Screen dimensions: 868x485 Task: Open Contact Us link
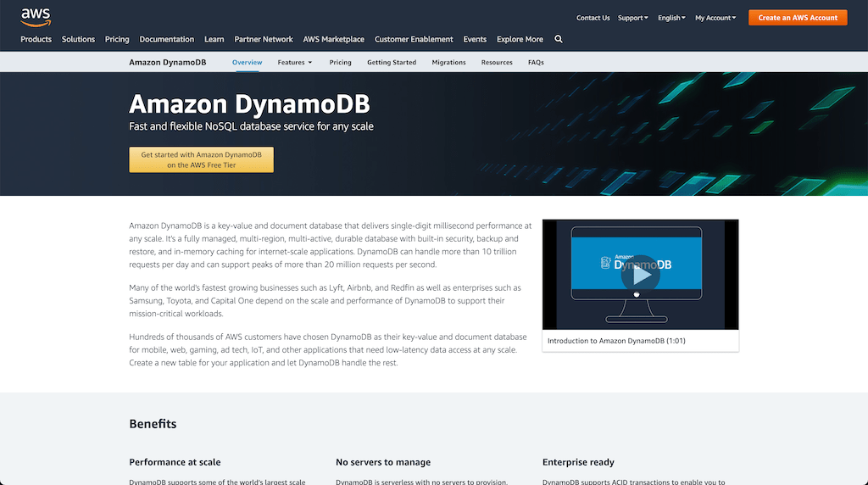(x=593, y=18)
